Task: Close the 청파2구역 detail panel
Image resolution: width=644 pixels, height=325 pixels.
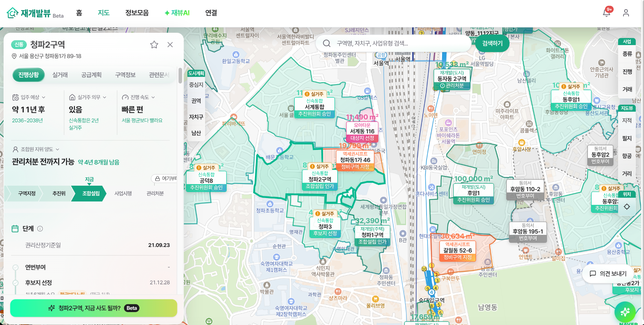Action: [x=170, y=44]
